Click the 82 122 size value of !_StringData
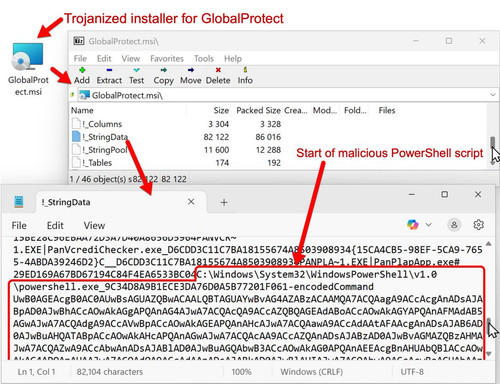This screenshot has height=384, width=500. (x=216, y=137)
